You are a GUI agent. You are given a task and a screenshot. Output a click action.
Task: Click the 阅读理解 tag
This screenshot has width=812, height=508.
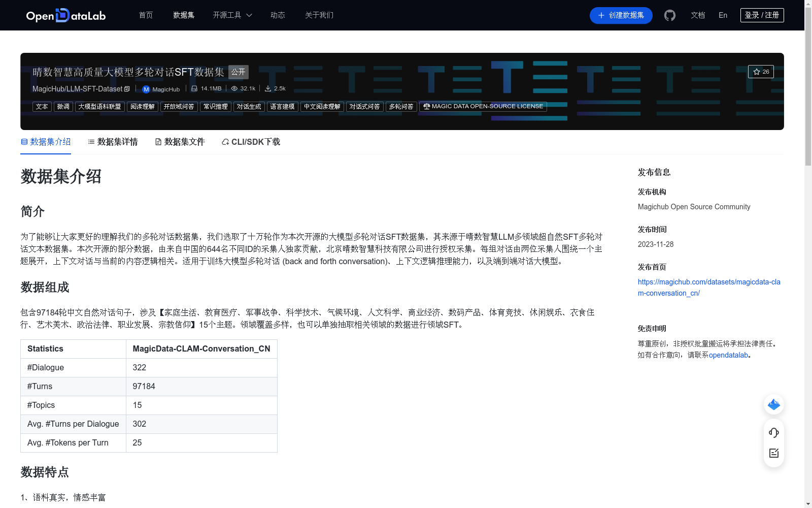click(143, 107)
